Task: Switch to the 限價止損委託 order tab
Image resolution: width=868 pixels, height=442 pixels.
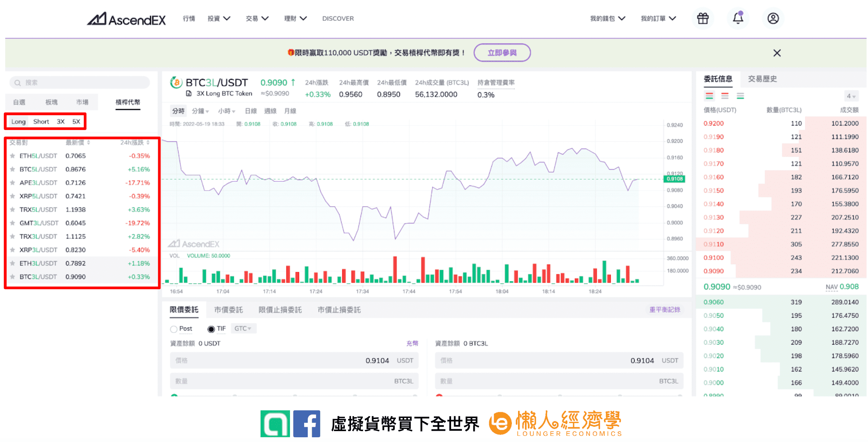Action: point(280,310)
